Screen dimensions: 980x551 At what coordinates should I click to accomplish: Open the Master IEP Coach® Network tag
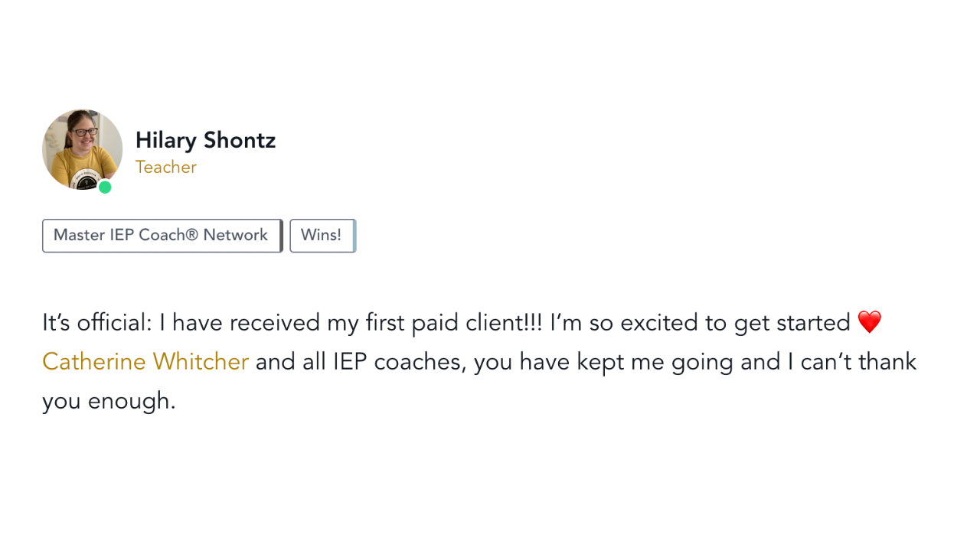162,236
